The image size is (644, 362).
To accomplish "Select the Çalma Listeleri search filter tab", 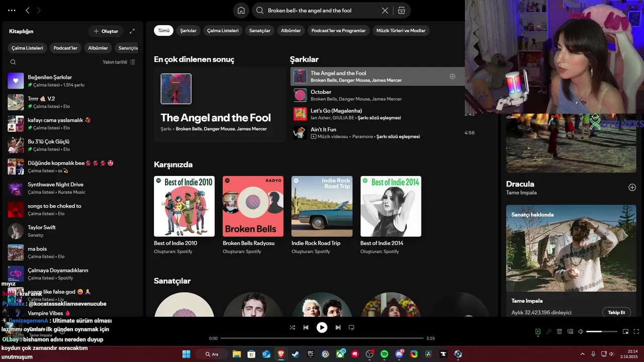I will (x=223, y=30).
